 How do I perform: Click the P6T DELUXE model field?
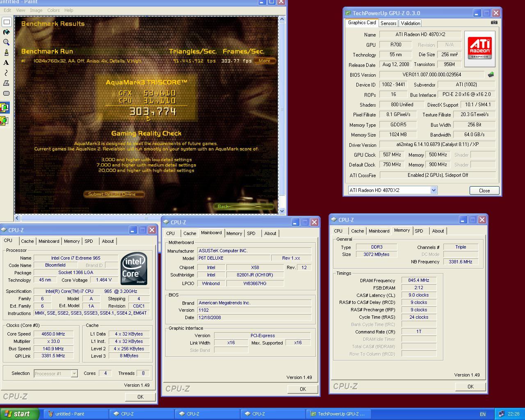click(234, 258)
